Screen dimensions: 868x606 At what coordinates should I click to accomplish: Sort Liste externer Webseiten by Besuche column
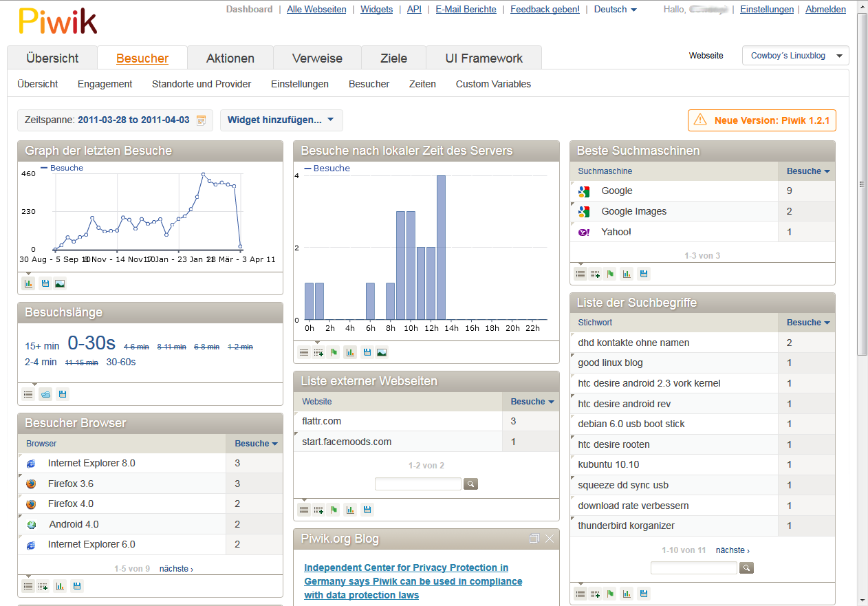[532, 402]
